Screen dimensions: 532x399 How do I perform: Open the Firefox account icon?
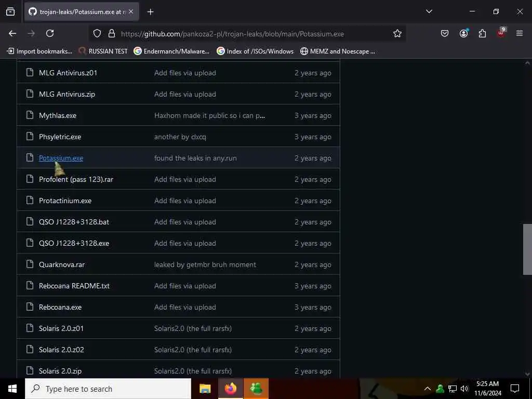pos(463,33)
